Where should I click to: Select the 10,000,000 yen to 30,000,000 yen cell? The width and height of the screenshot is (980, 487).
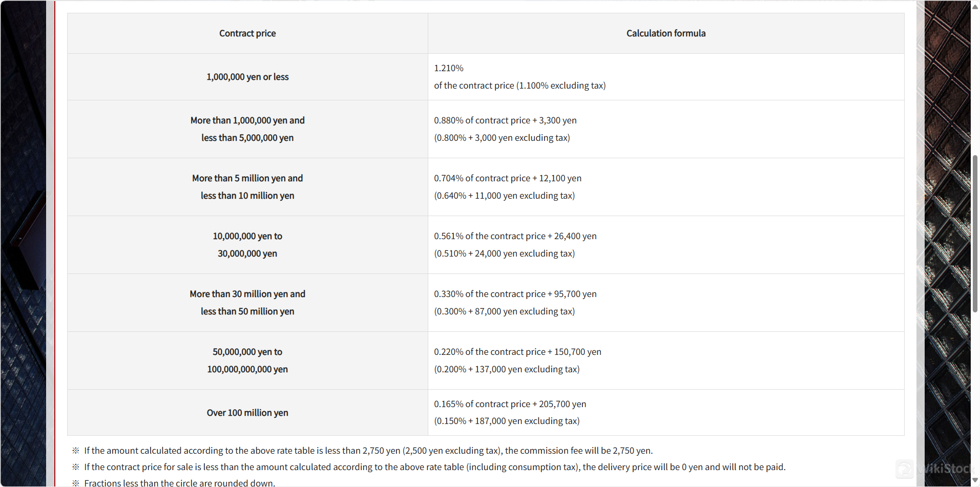tap(247, 244)
